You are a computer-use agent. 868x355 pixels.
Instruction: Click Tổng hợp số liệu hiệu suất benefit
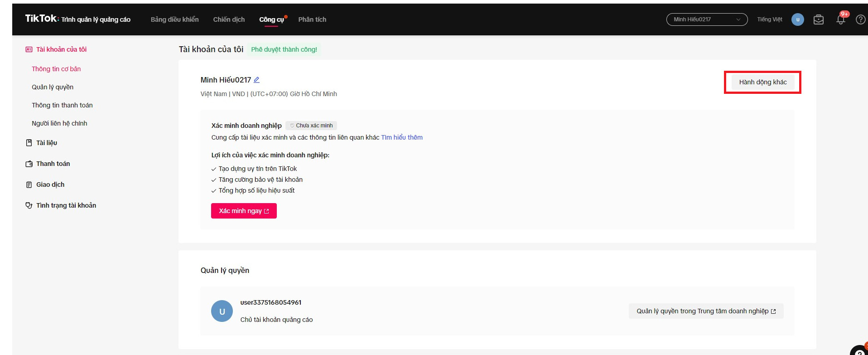pos(256,190)
